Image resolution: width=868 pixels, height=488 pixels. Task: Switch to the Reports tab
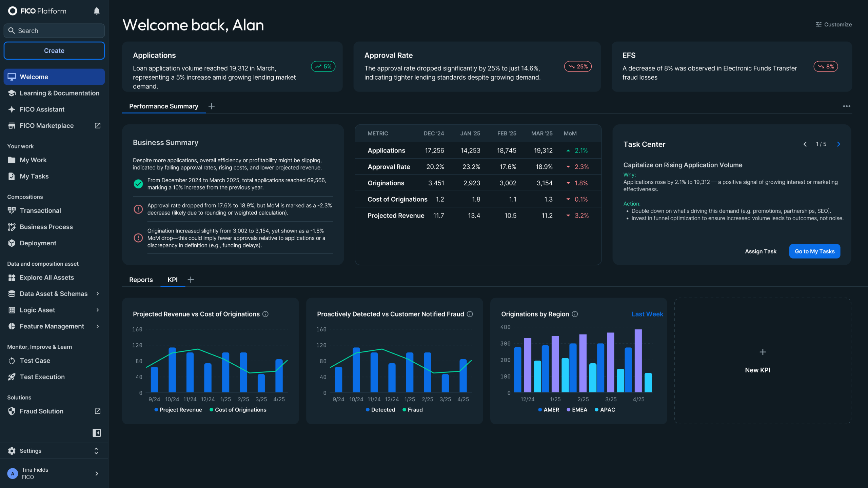(141, 280)
